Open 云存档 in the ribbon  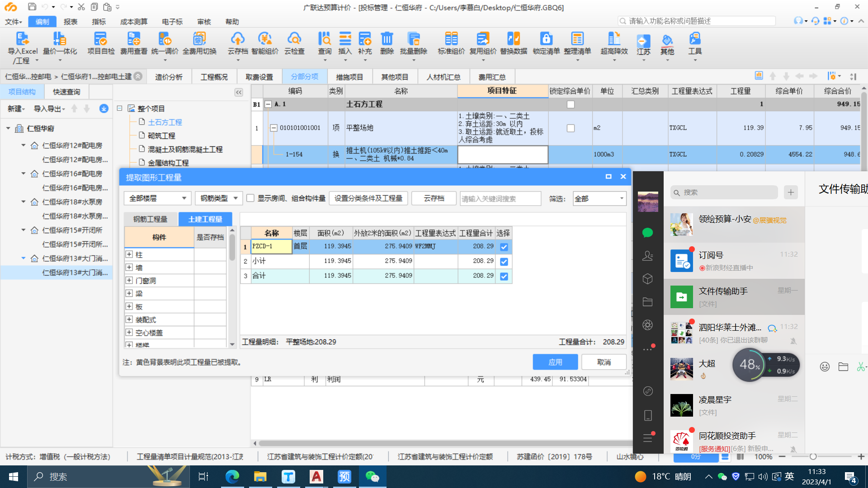238,44
